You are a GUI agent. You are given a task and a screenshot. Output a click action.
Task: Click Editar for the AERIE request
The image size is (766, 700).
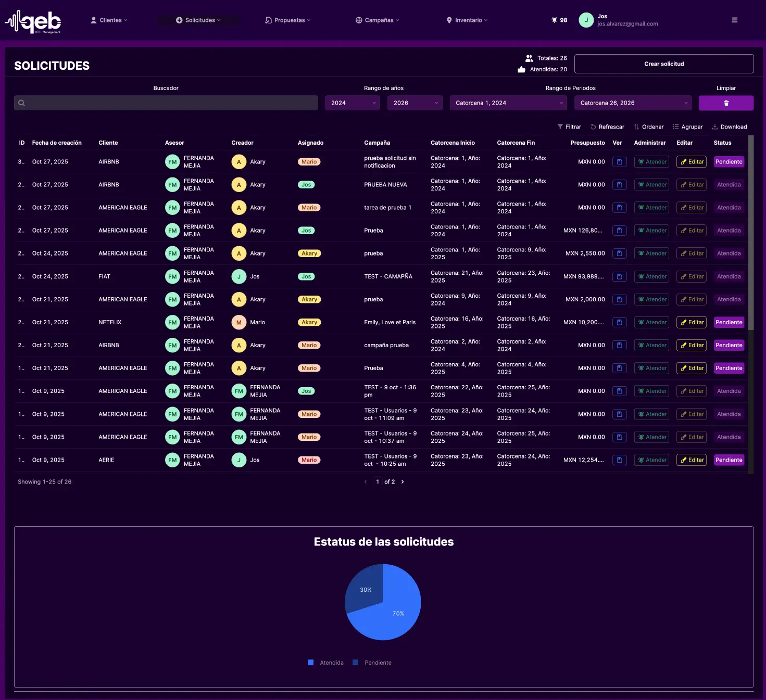click(x=691, y=460)
